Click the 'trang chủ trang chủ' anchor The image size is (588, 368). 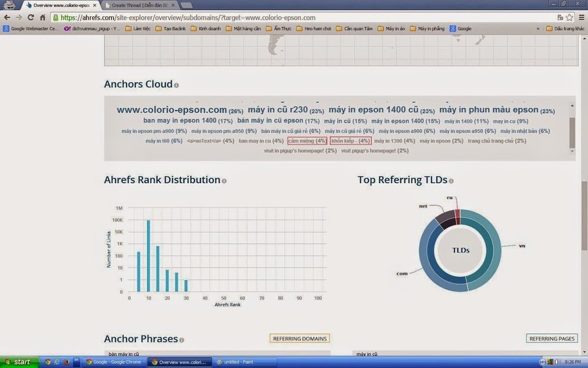coord(490,141)
